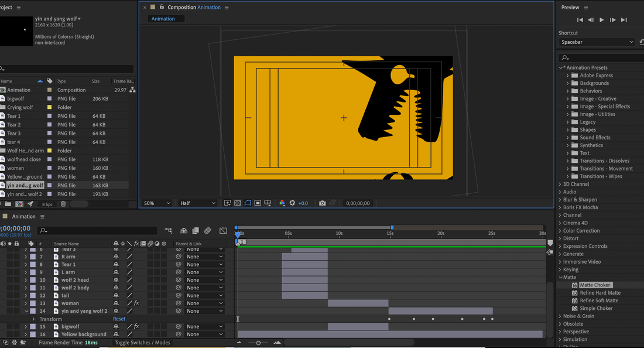The width and height of the screenshot is (644, 348).
Task: Toggle mask and shape path visibility
Action: [248, 203]
